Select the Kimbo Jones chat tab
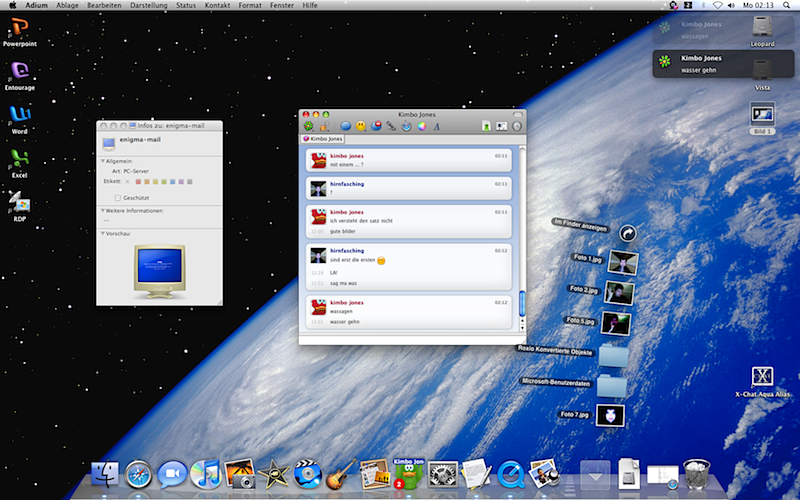Image resolution: width=800 pixels, height=500 pixels. (322, 139)
